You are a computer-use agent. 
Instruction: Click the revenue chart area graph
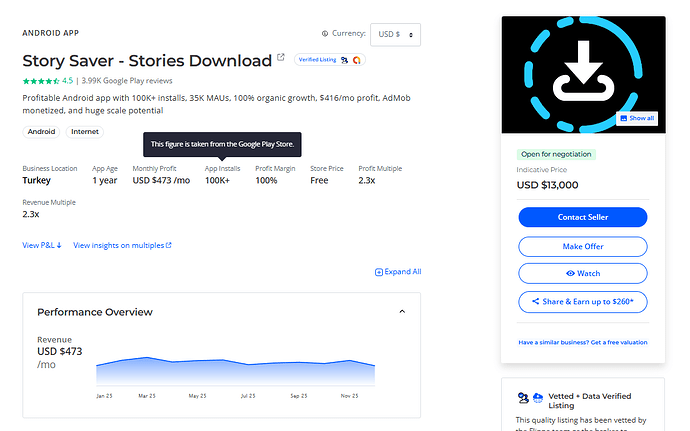[235, 371]
